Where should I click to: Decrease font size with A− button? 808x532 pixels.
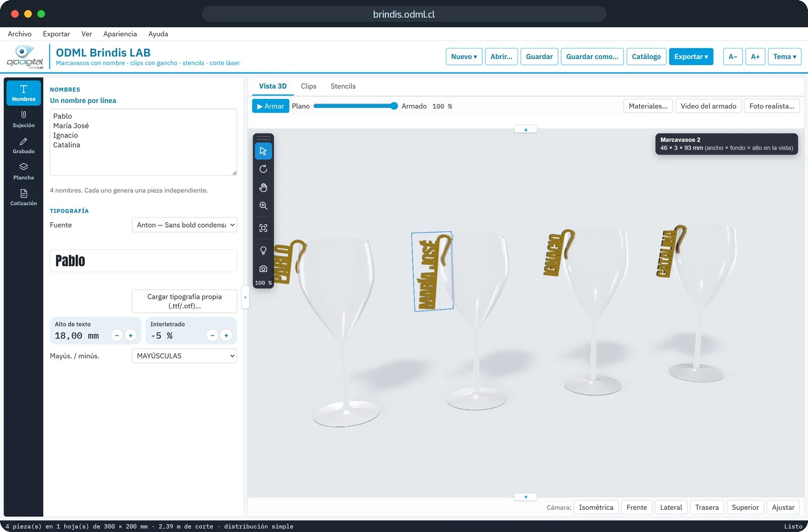click(x=733, y=57)
